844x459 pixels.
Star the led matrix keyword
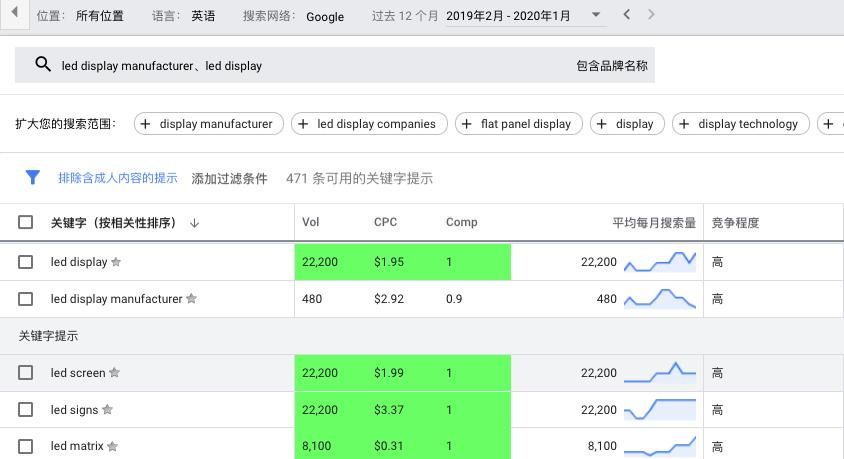tap(112, 446)
